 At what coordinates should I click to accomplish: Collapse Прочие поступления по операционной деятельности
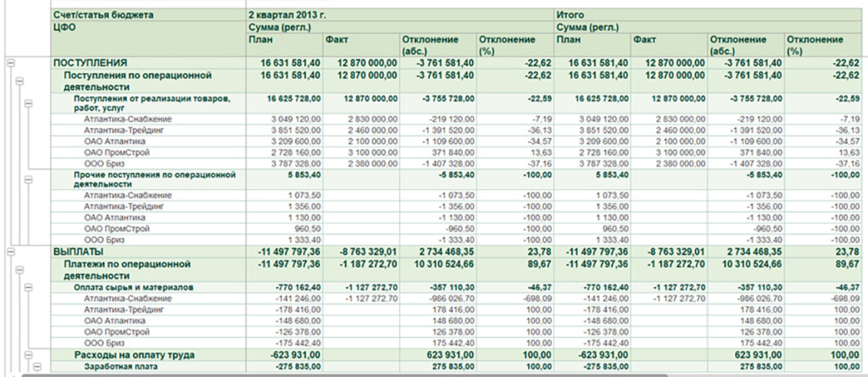(28, 179)
